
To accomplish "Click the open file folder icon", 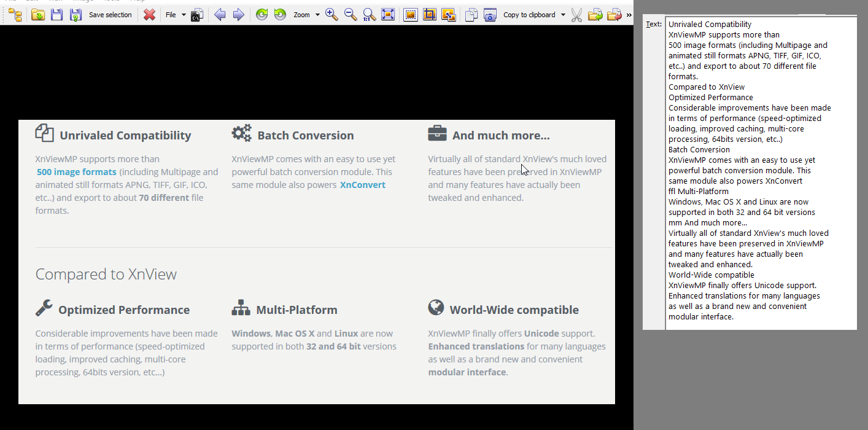I will [x=38, y=15].
